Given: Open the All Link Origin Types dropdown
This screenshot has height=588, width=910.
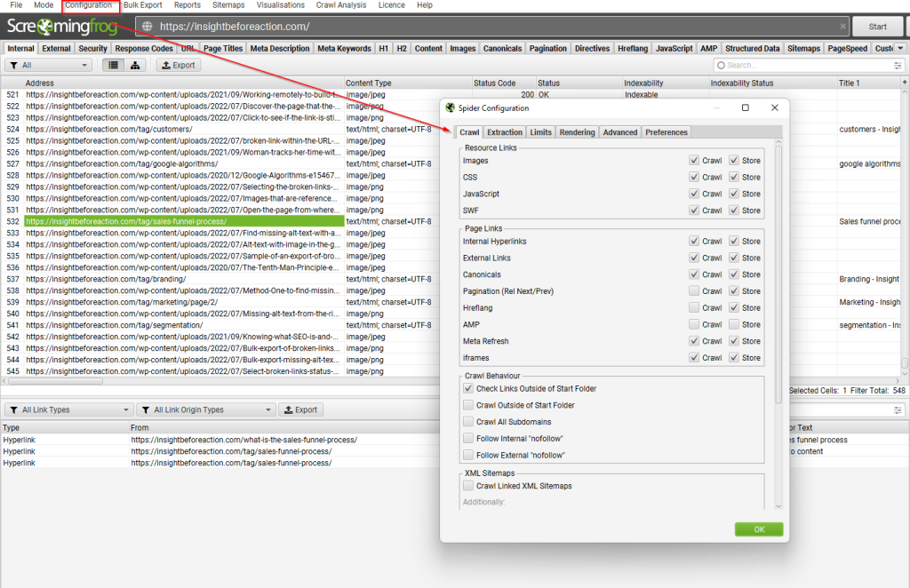Looking at the screenshot, I should pos(206,410).
